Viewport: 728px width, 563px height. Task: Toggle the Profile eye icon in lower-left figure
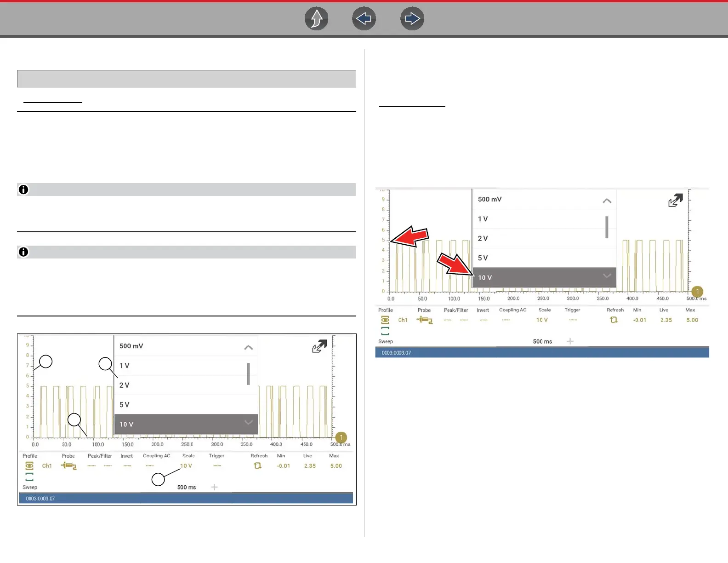pos(29,466)
